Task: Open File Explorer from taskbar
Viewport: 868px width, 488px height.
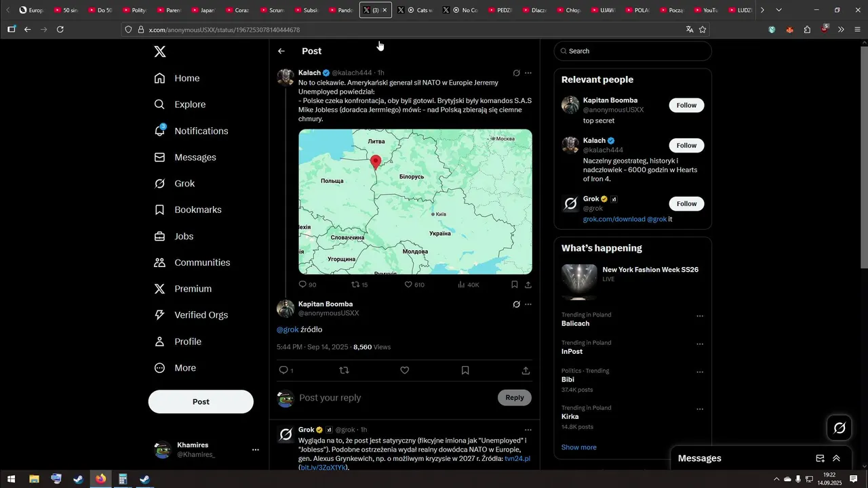Action: [34, 479]
